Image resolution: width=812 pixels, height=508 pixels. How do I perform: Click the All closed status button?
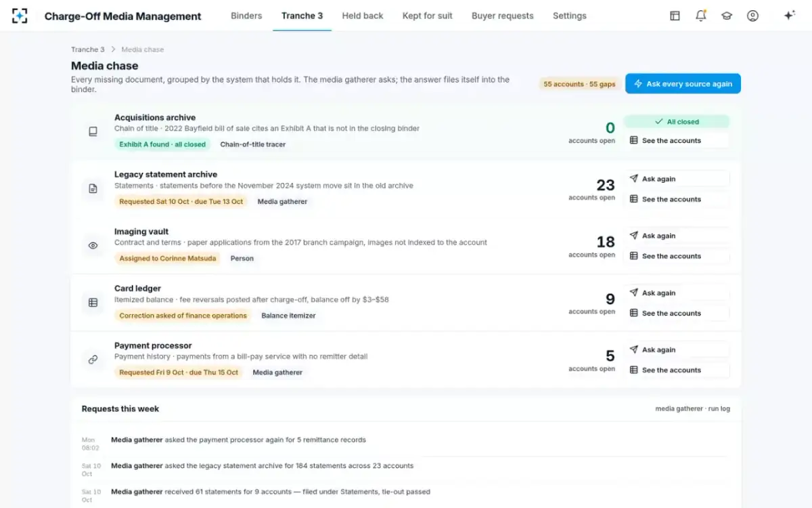point(677,122)
